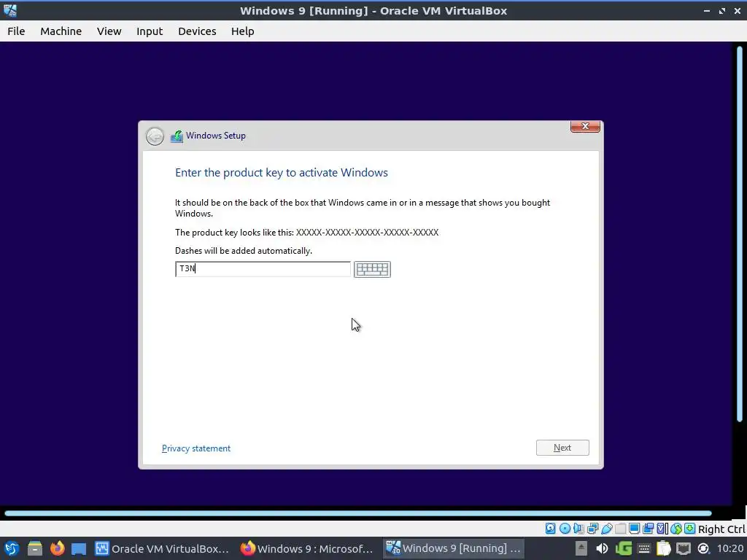
Task: Open the file manager taskbar icon
Action: tap(35, 548)
